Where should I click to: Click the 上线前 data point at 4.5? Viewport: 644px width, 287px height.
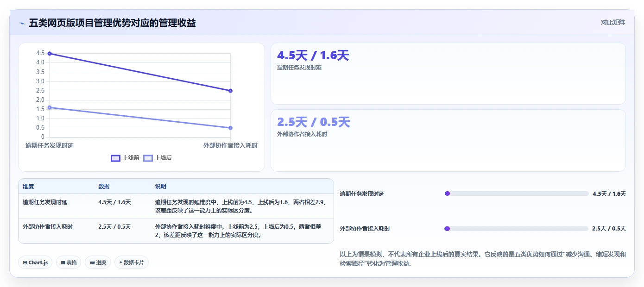[x=50, y=54]
